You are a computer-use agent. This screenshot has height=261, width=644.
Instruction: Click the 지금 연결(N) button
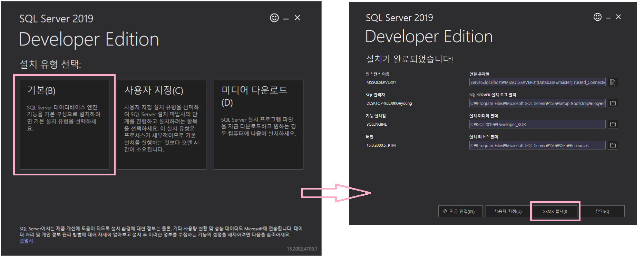tap(460, 211)
